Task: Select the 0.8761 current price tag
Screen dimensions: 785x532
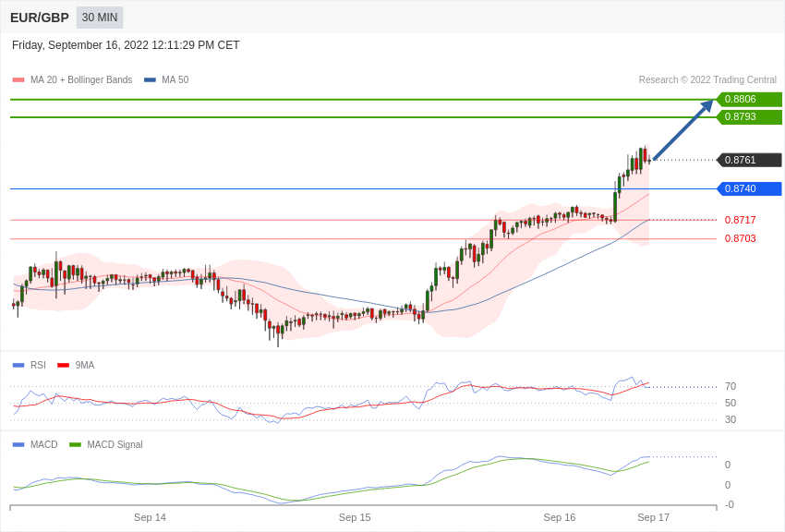Action: [x=748, y=160]
